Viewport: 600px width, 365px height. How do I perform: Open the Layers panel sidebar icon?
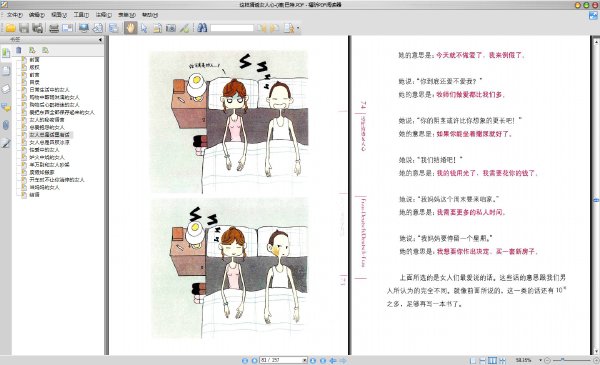coord(6,89)
